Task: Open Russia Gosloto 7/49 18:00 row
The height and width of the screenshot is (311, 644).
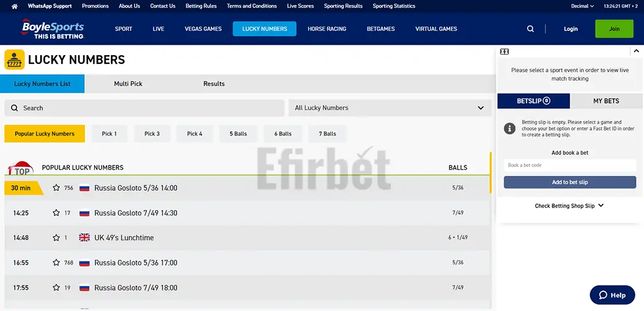Action: coord(247,287)
